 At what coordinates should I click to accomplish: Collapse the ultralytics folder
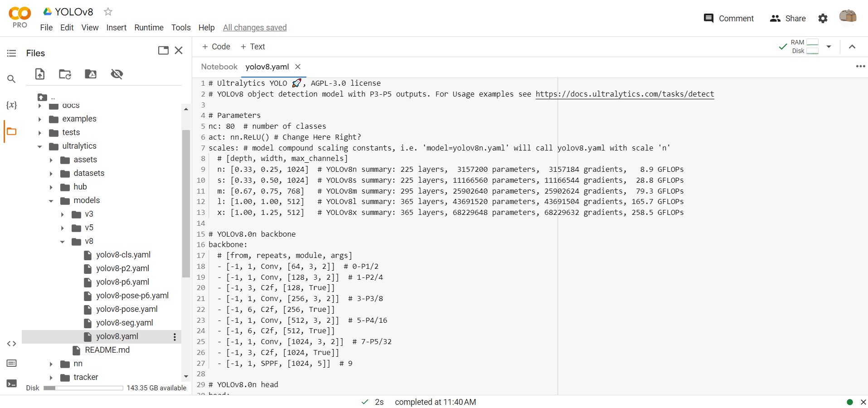(39, 146)
